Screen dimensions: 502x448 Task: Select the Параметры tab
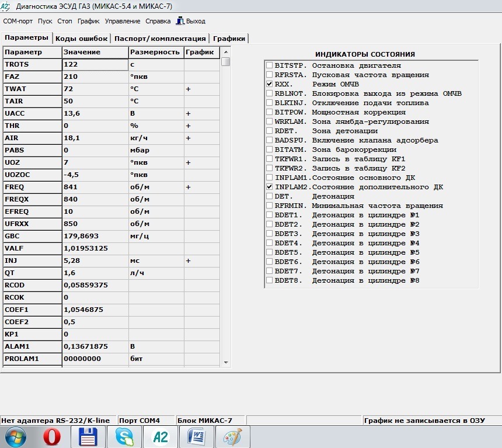[x=26, y=37]
